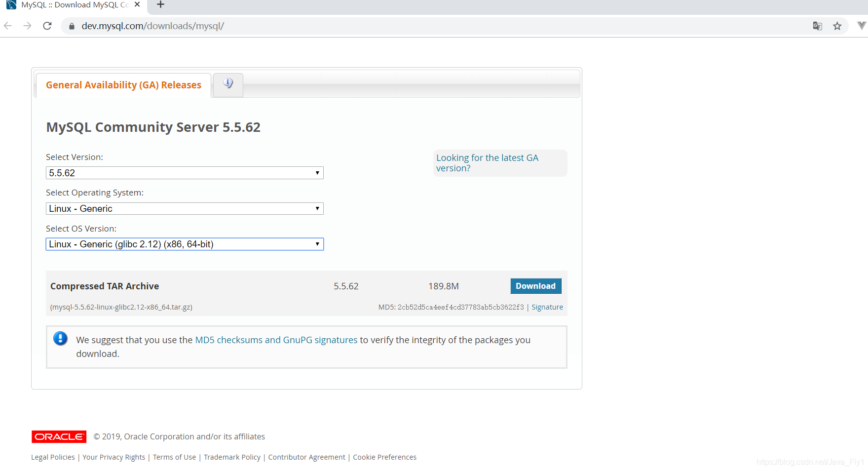
Task: Click the padlock site info icon
Action: click(72, 26)
